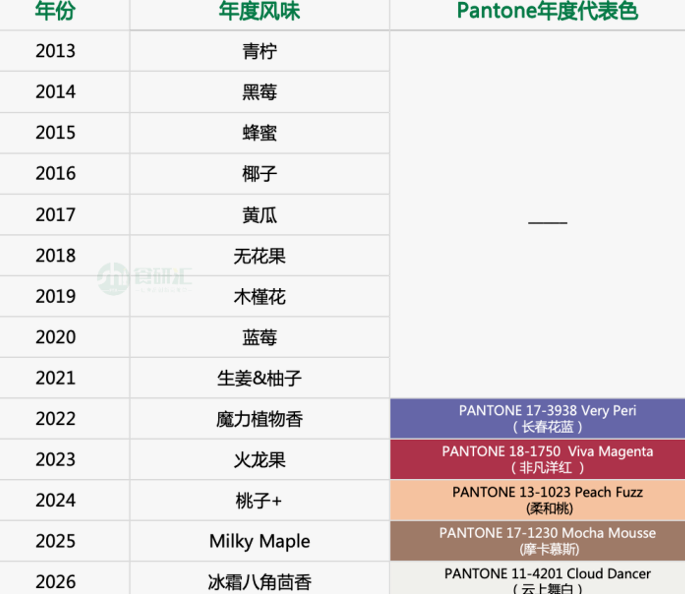Screen dimensions: 685x594
Task: Select the 黑莓 flavor cell
Action: [x=259, y=92]
